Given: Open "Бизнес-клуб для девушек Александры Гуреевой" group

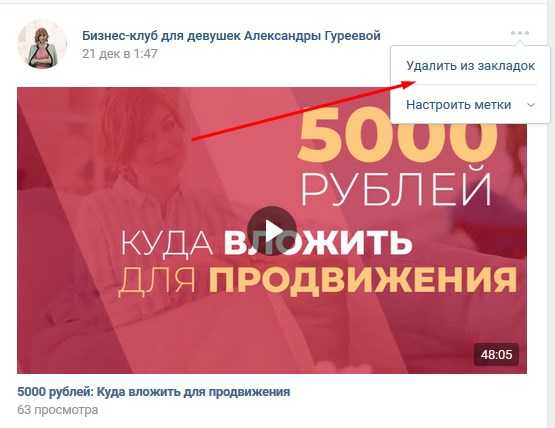Looking at the screenshot, I should 231,35.
